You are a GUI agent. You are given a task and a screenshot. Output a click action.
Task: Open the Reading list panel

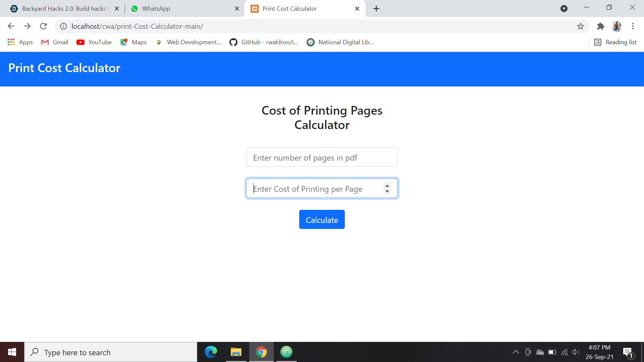(x=615, y=42)
